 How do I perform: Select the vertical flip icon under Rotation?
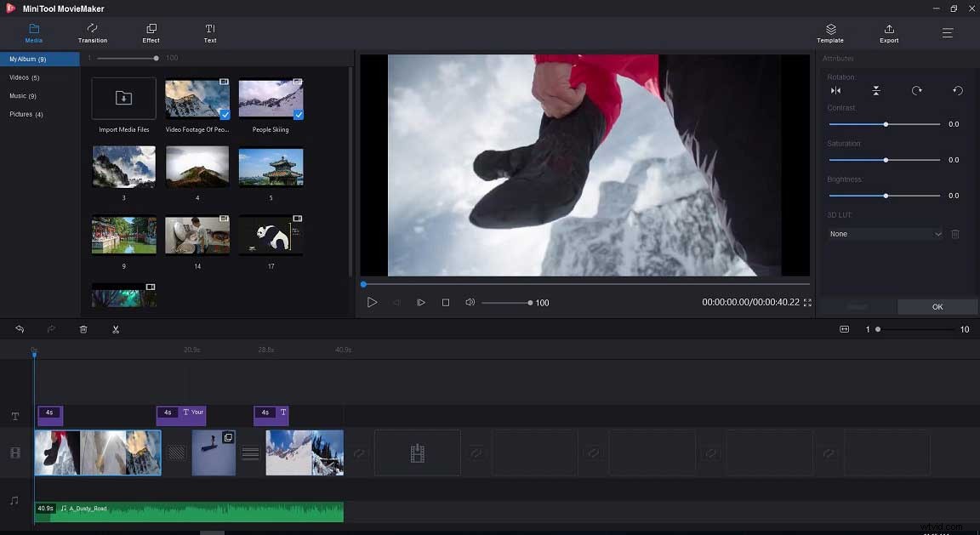pyautogui.click(x=876, y=90)
